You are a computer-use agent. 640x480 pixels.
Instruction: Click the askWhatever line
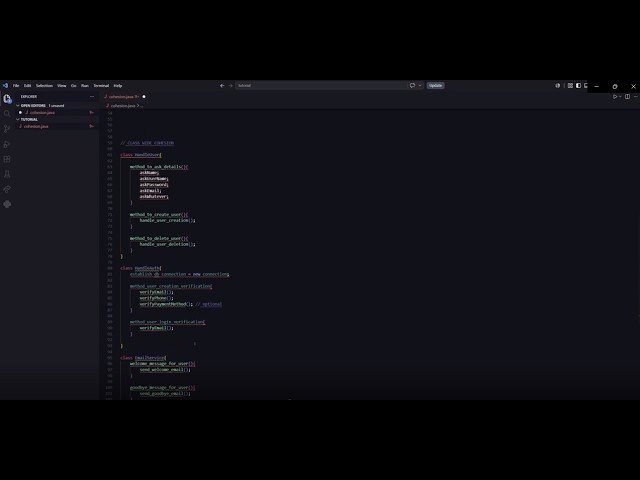point(154,197)
